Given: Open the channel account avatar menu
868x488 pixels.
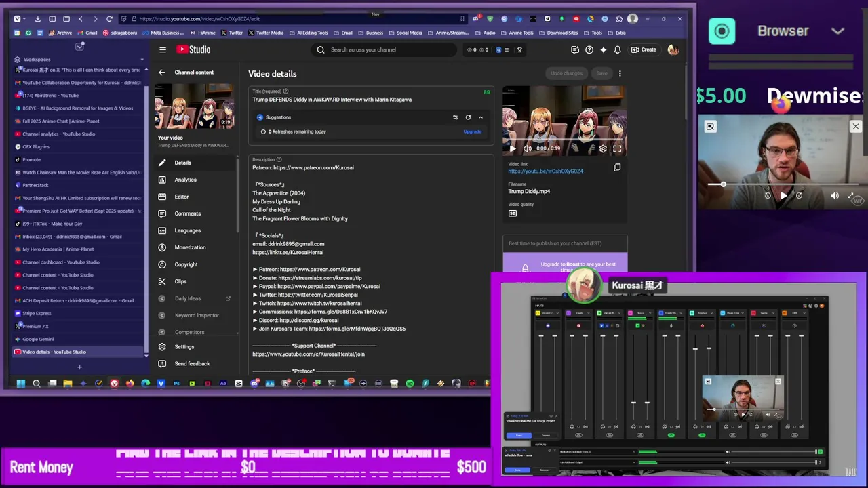Looking at the screenshot, I should (673, 49).
